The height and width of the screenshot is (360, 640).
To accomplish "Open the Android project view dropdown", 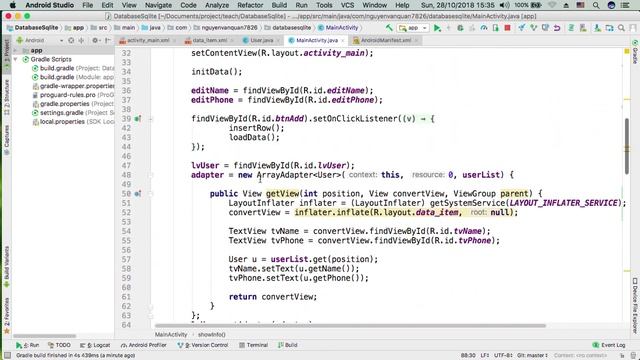I will [39, 40].
